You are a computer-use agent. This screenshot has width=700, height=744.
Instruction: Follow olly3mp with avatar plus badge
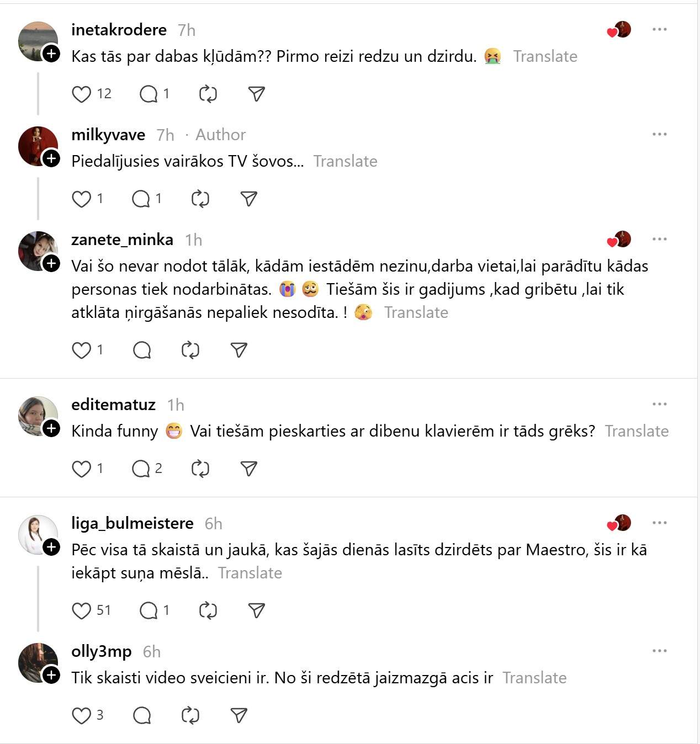click(51, 675)
